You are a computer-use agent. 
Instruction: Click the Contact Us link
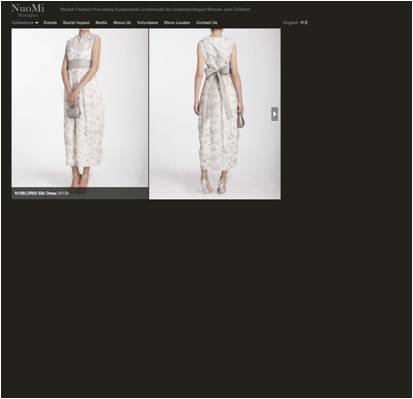(x=207, y=23)
